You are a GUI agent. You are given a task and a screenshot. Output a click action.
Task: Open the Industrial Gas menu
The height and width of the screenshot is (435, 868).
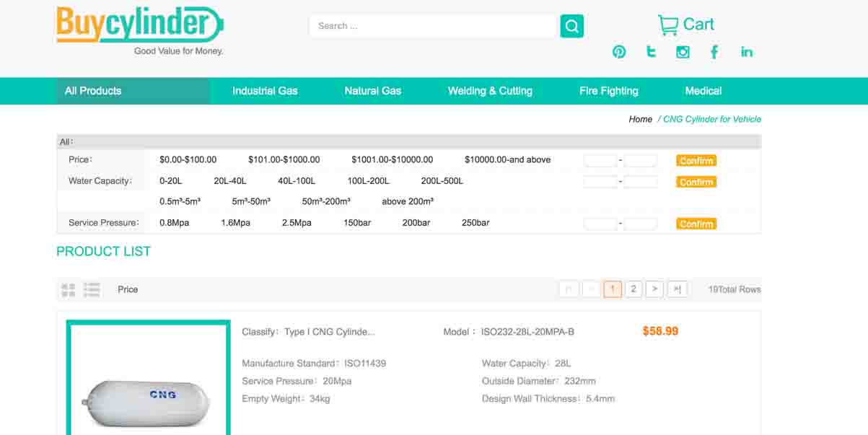click(265, 91)
